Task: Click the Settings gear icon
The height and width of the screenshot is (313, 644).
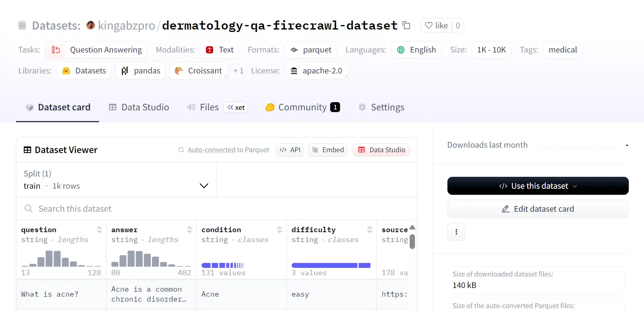Action: coord(362,107)
